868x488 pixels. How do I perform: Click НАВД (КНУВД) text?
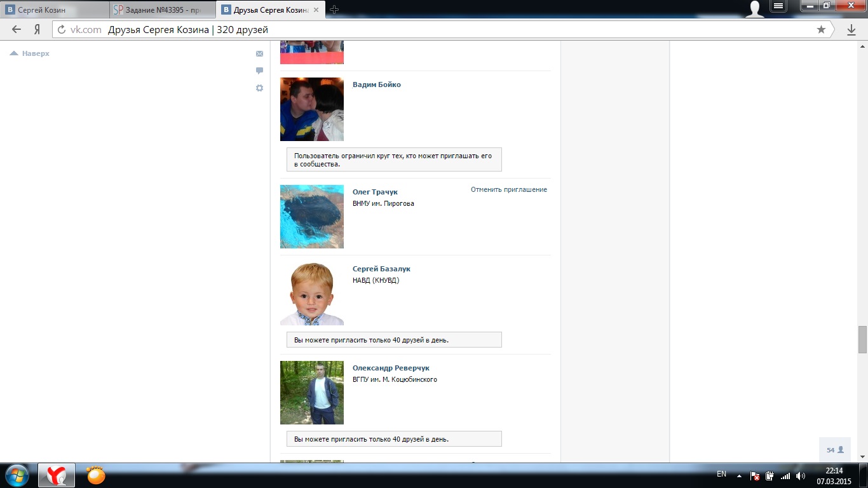[x=376, y=280]
